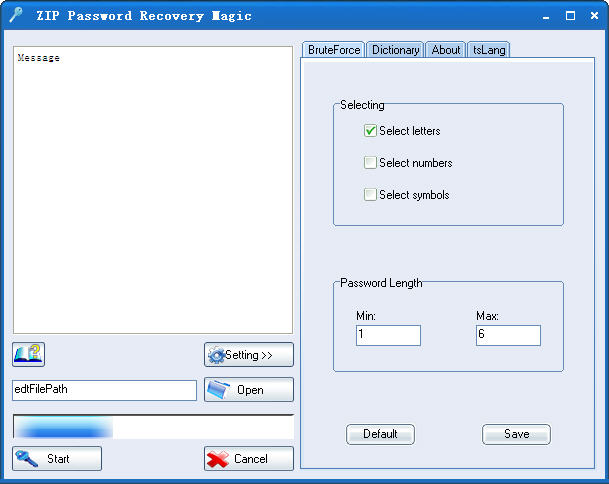Click the edtFilePath input field

coord(104,390)
